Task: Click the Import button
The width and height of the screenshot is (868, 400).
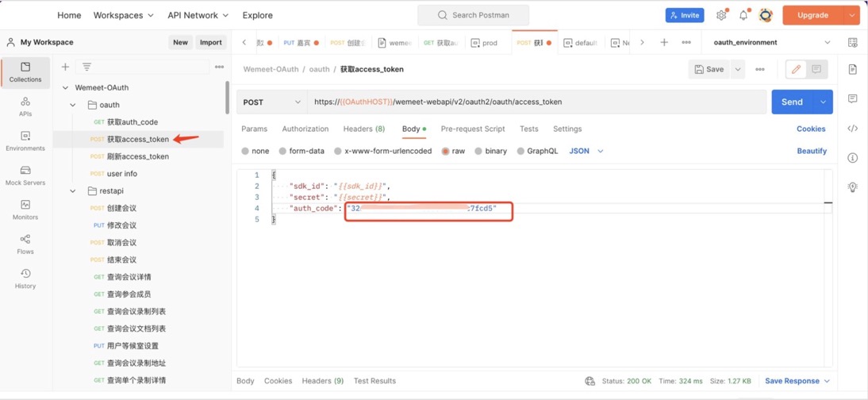Action: coord(211,42)
